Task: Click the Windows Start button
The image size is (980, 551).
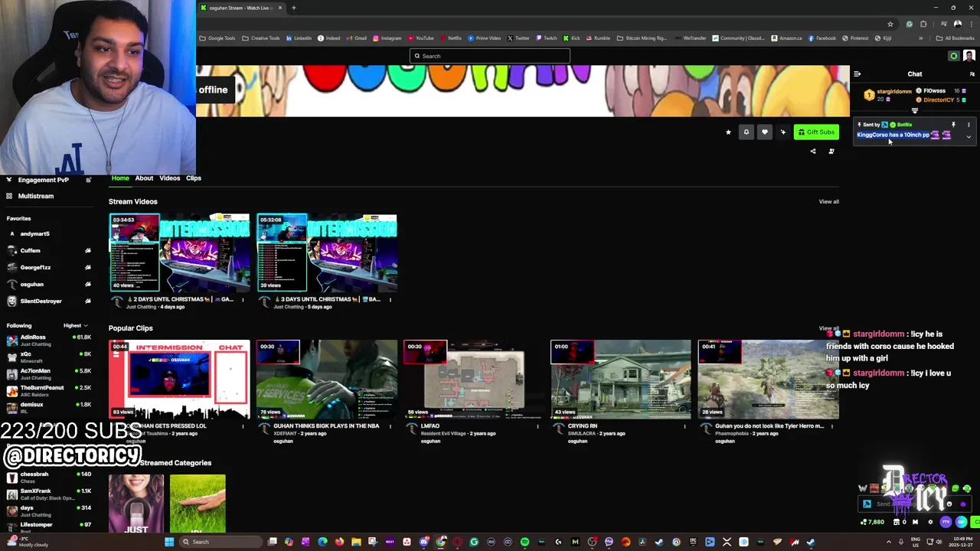Action: [x=169, y=542]
